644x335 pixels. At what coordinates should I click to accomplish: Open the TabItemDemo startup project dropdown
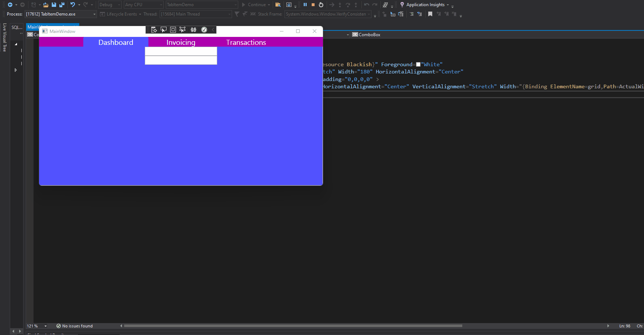click(x=202, y=5)
